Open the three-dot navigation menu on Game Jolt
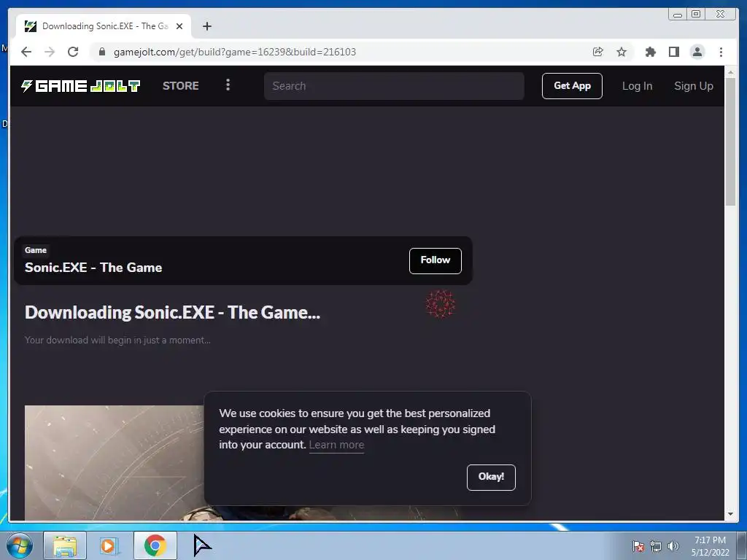Image resolution: width=747 pixels, height=560 pixels. click(x=228, y=85)
